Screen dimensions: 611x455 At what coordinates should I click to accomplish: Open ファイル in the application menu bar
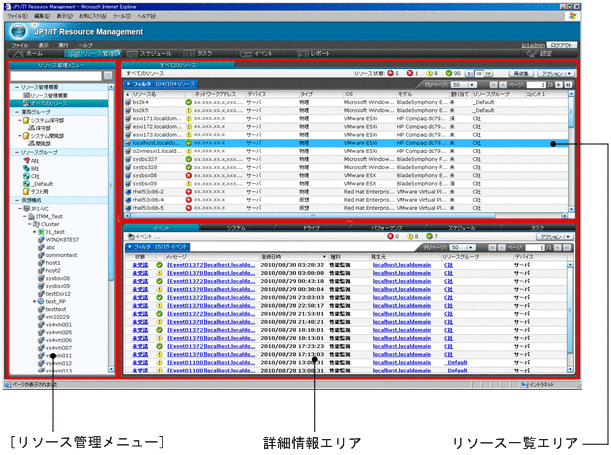click(x=20, y=45)
